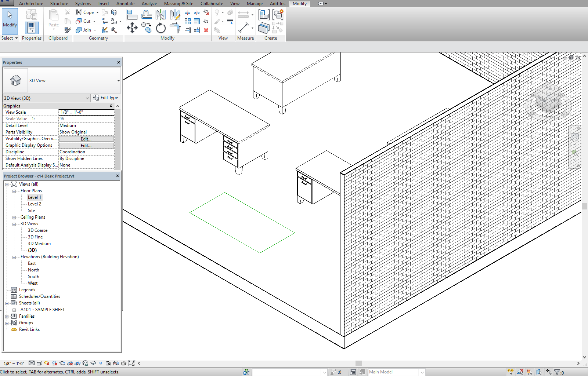This screenshot has width=588, height=376.
Task: Click the Edit Type button
Action: (106, 98)
